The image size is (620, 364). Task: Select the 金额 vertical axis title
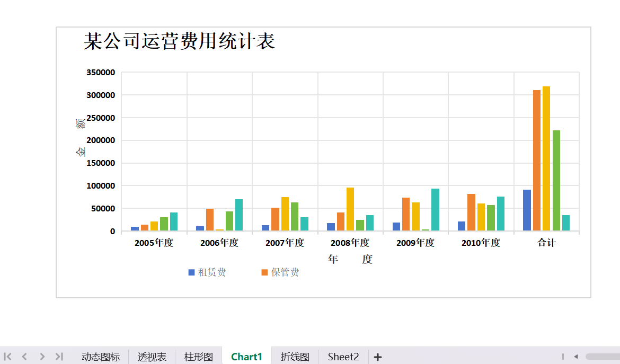coord(81,138)
